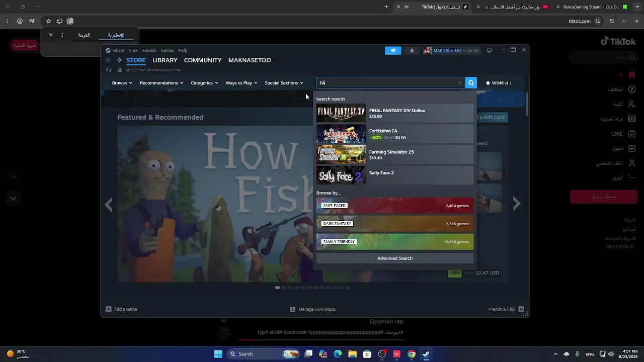
Task: Open the Help menu in Steam
Action: [183, 50]
